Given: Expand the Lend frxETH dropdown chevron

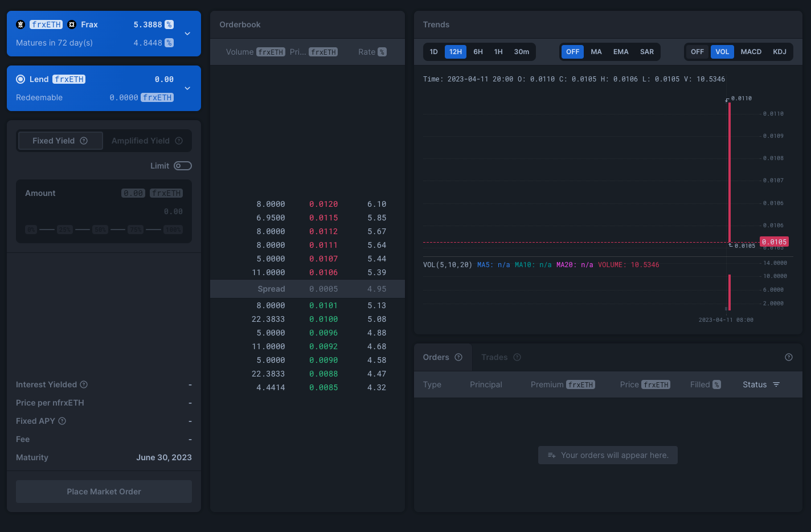Looking at the screenshot, I should [187, 88].
